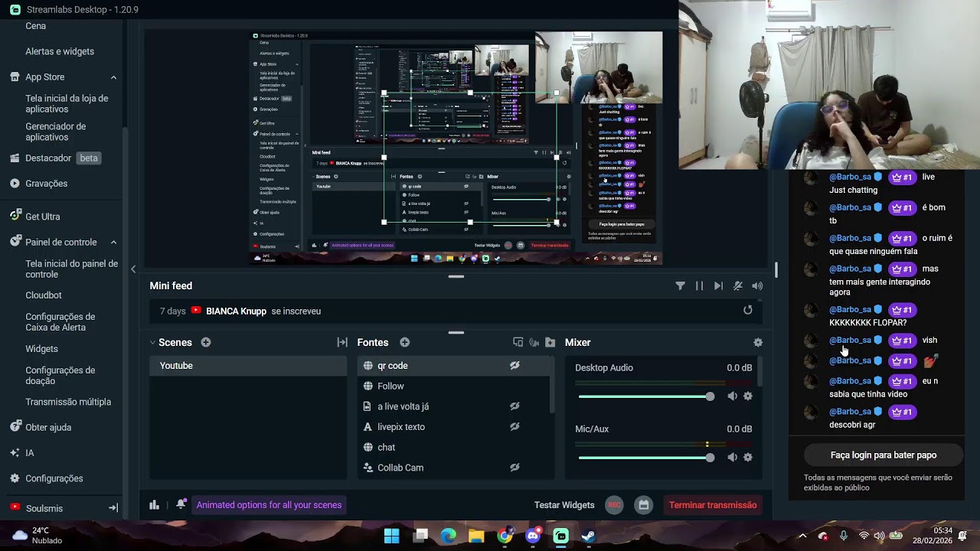The width and height of the screenshot is (980, 551).
Task: Open the Windows Start menu
Action: 391,536
